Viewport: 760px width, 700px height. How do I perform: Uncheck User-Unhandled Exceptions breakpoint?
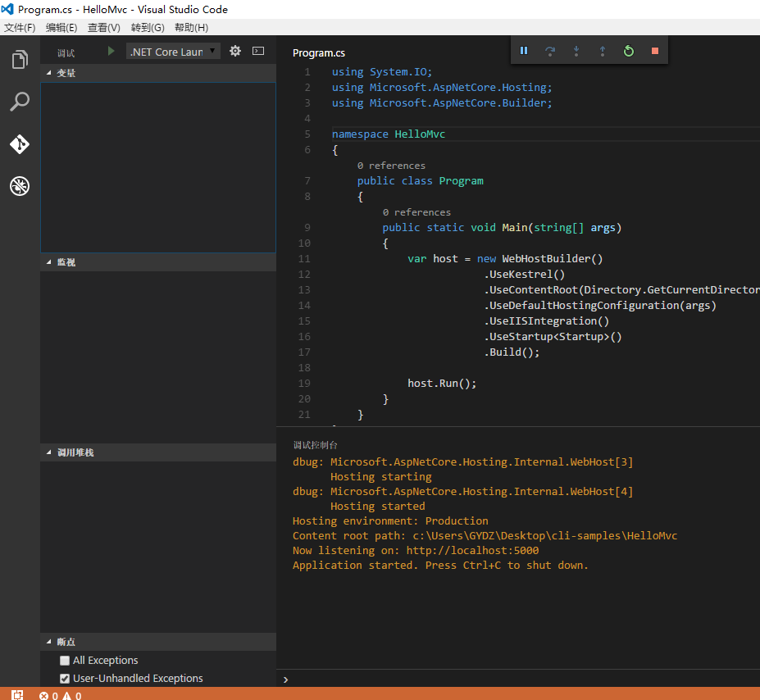pos(65,678)
